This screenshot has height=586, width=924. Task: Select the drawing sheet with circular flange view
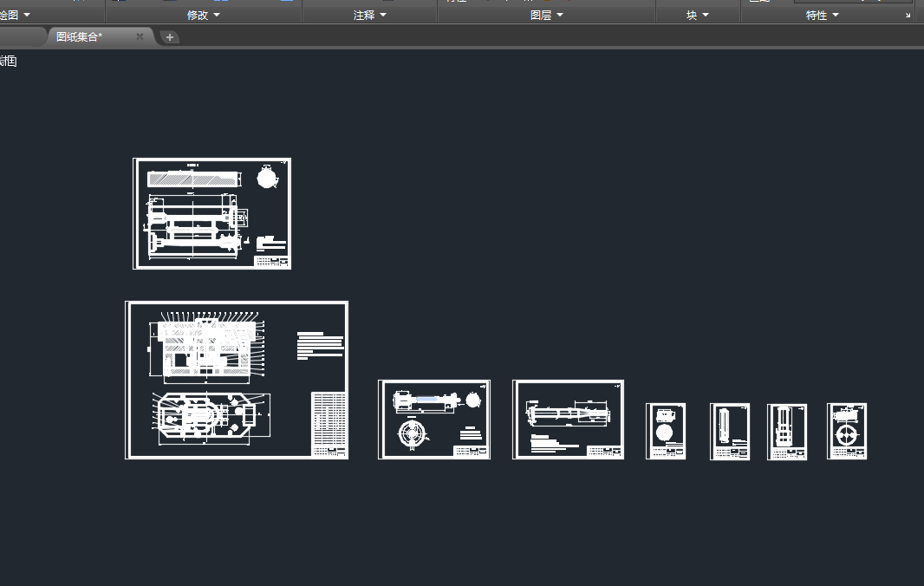pos(434,420)
